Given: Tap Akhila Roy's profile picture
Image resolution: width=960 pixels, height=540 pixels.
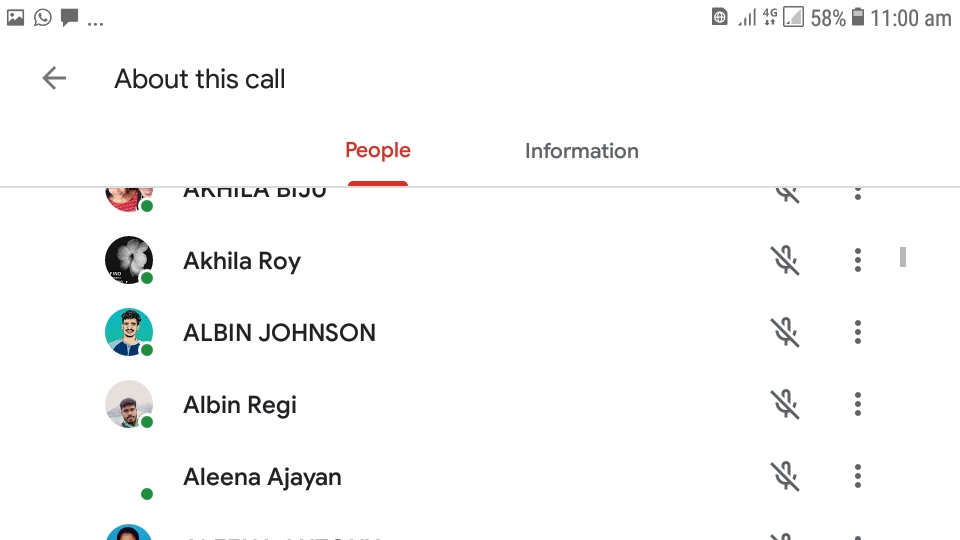Looking at the screenshot, I should coord(129,260).
